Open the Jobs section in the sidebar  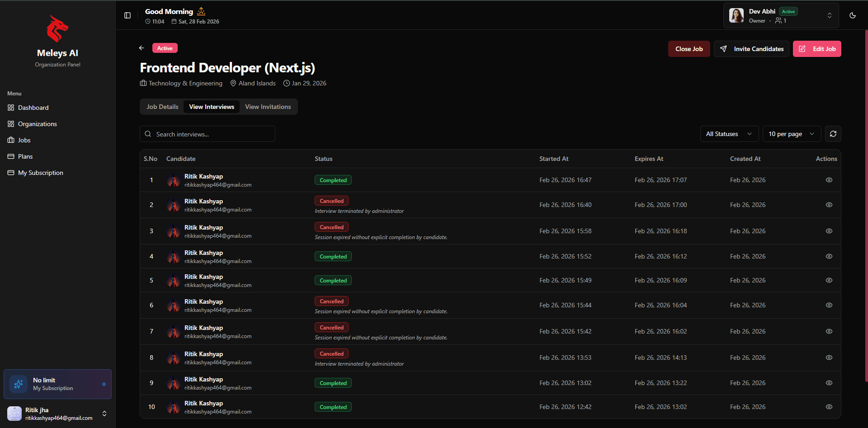coord(24,140)
